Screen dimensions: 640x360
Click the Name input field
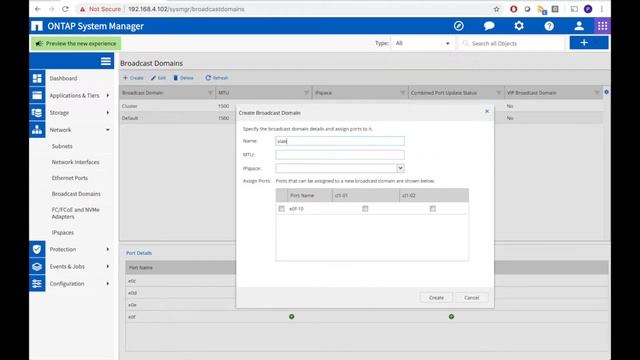(340, 141)
